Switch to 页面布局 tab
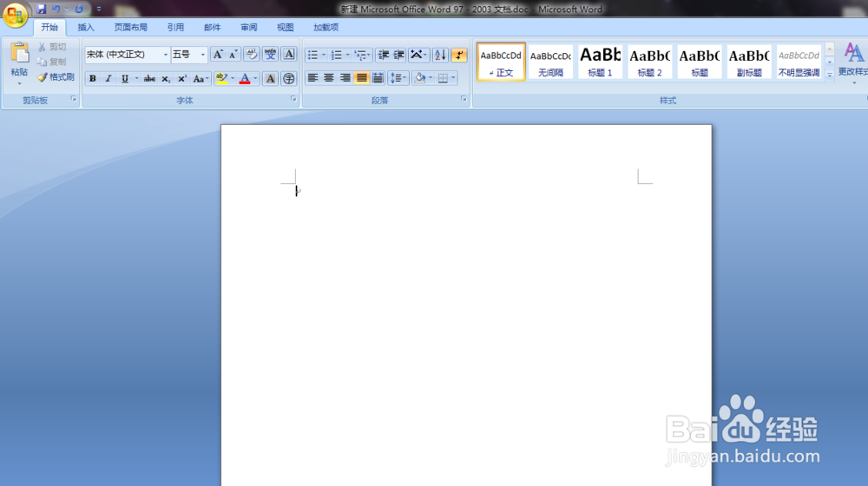 pyautogui.click(x=131, y=27)
